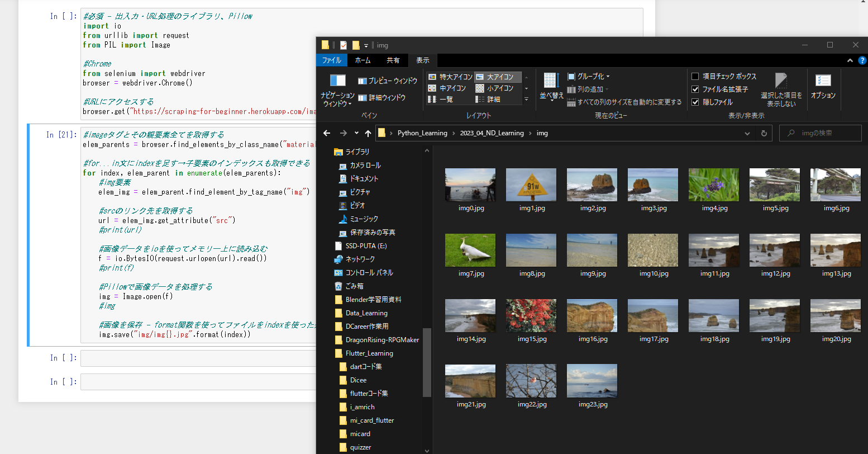Toggle the プレビュー ウィンドウ pane

click(388, 81)
